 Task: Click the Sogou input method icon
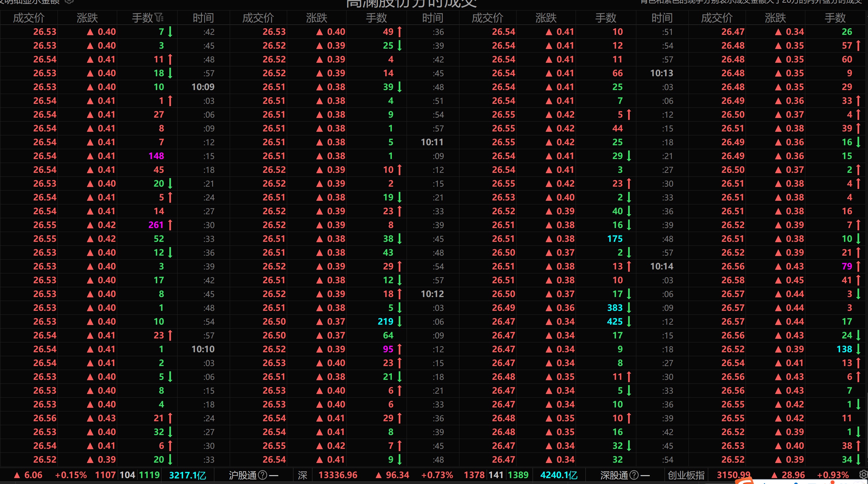[x=744, y=481]
